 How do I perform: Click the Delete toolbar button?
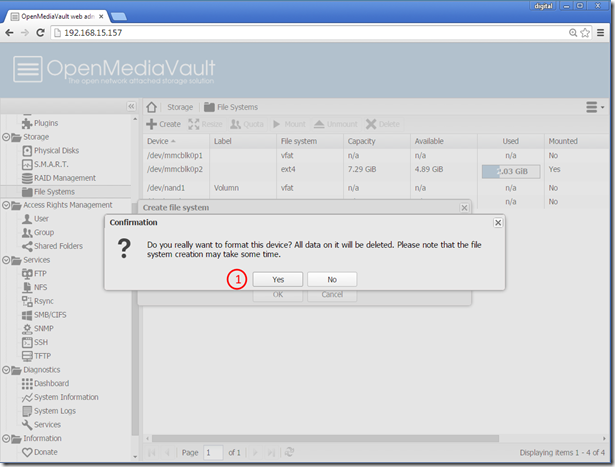click(383, 124)
